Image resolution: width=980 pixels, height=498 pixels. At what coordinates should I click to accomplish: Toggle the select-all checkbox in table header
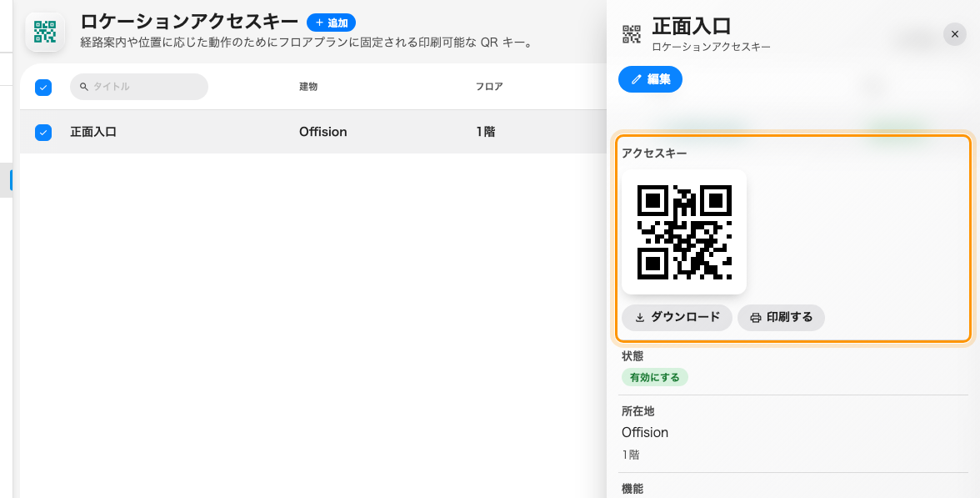(43, 88)
